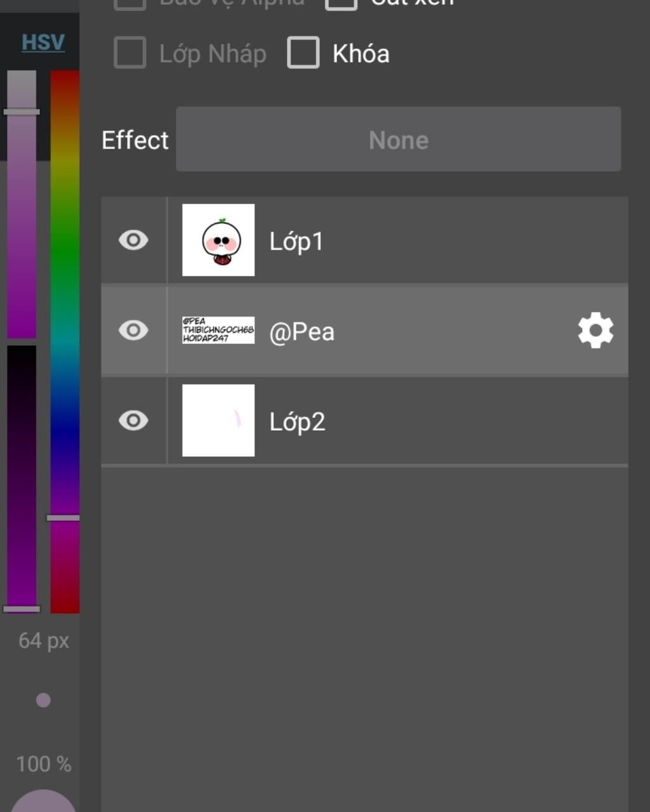
Task: Click the dark value slider handle
Action: pos(22,609)
